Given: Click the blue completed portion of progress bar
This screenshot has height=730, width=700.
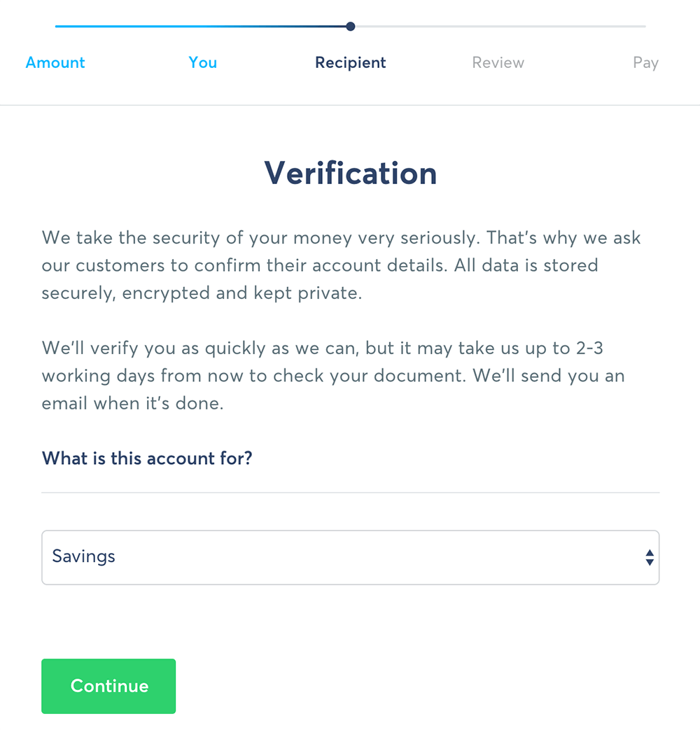Looking at the screenshot, I should 201,27.
